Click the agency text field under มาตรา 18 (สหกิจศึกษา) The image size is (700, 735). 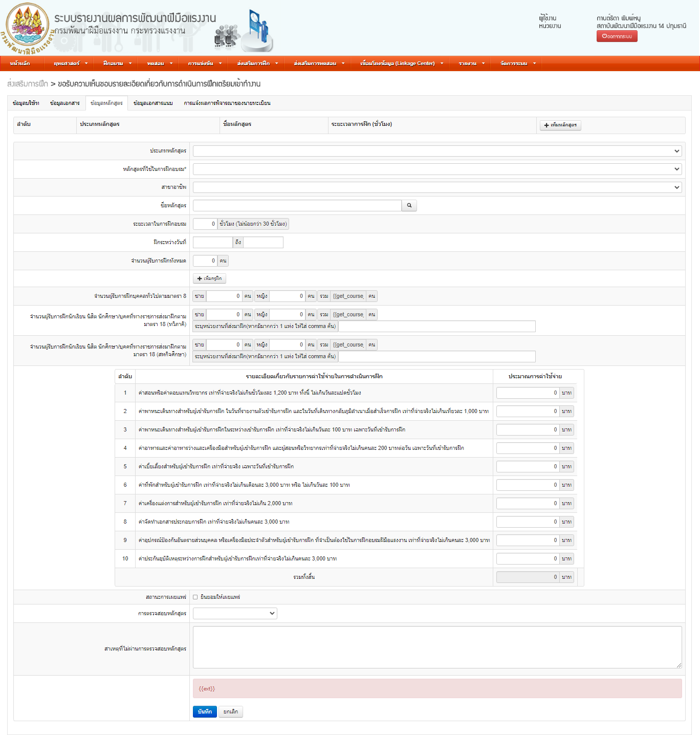coord(437,356)
